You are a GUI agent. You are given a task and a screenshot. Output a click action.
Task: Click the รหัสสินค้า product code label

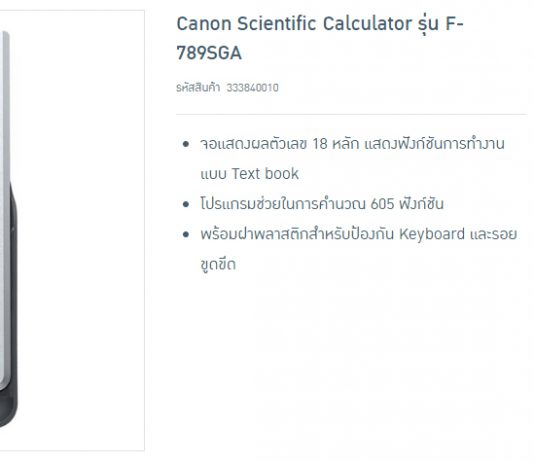[198, 87]
